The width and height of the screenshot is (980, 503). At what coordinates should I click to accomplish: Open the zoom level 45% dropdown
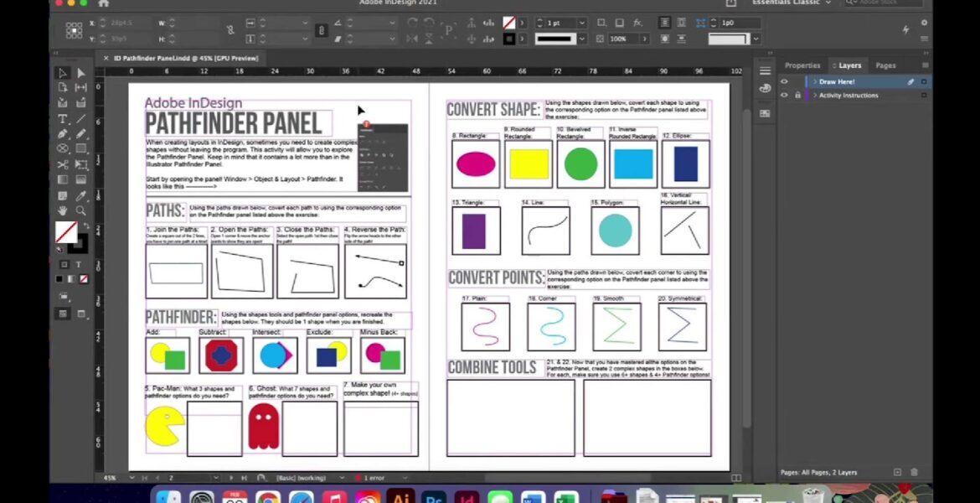(132, 478)
